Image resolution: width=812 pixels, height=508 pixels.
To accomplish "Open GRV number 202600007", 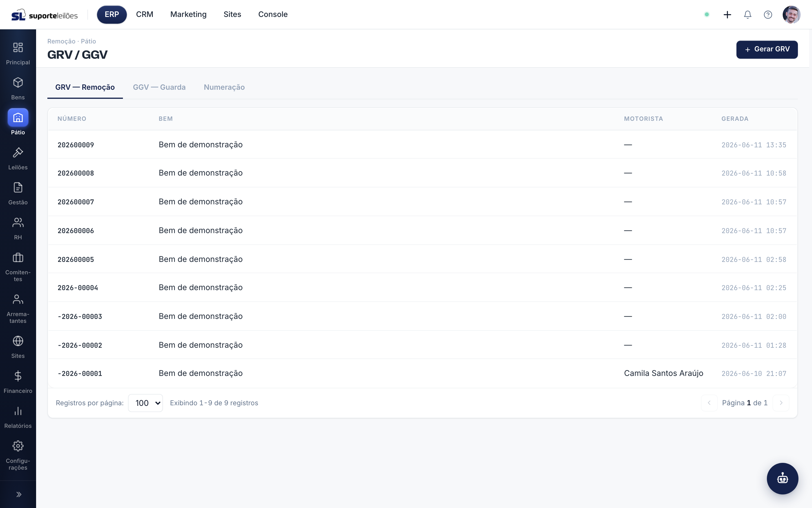I will 76,202.
